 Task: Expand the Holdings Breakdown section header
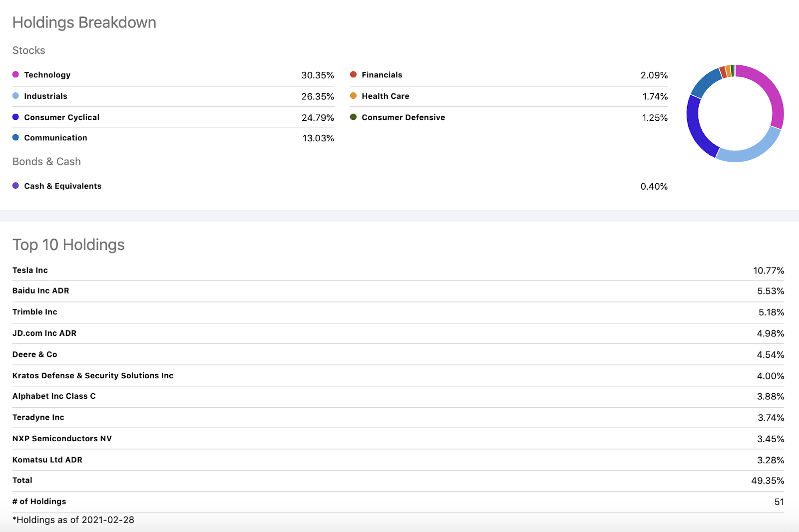(x=84, y=22)
